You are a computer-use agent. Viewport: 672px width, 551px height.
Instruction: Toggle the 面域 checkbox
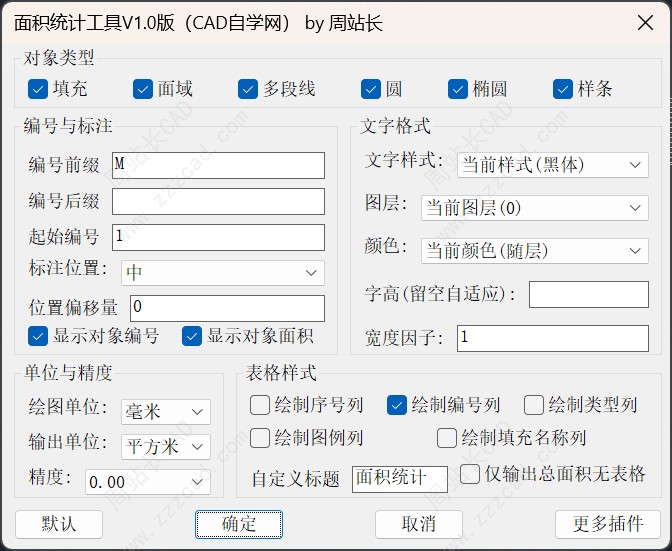pos(143,89)
